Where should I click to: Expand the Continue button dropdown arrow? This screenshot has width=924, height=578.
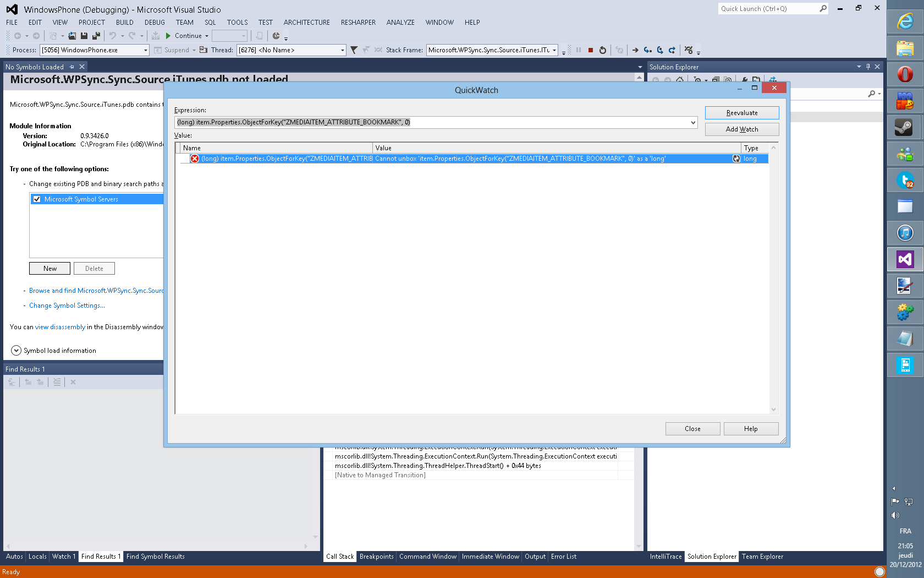tap(207, 36)
